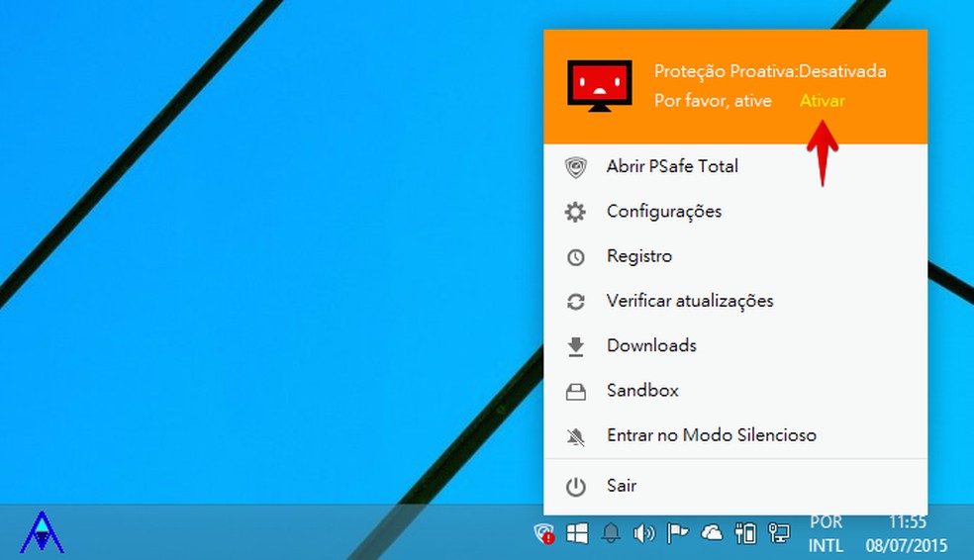Click the power icon beside Sair
The image size is (974, 560).
tap(576, 487)
